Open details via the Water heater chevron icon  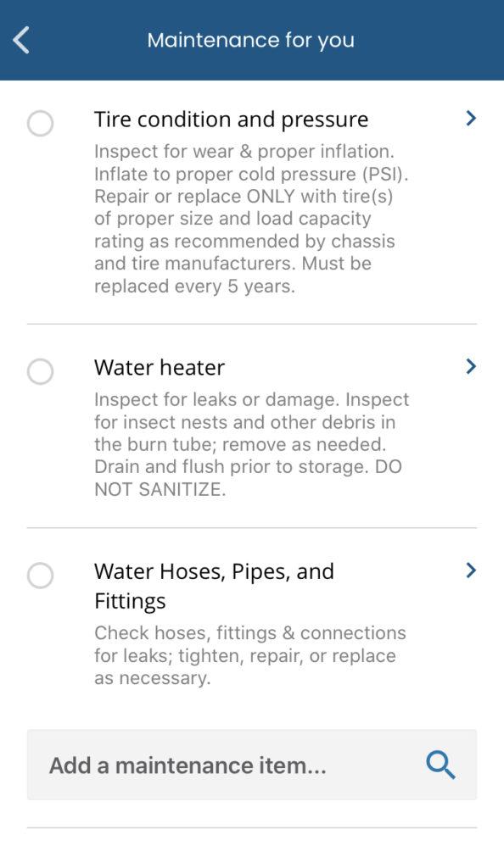pyautogui.click(x=471, y=366)
